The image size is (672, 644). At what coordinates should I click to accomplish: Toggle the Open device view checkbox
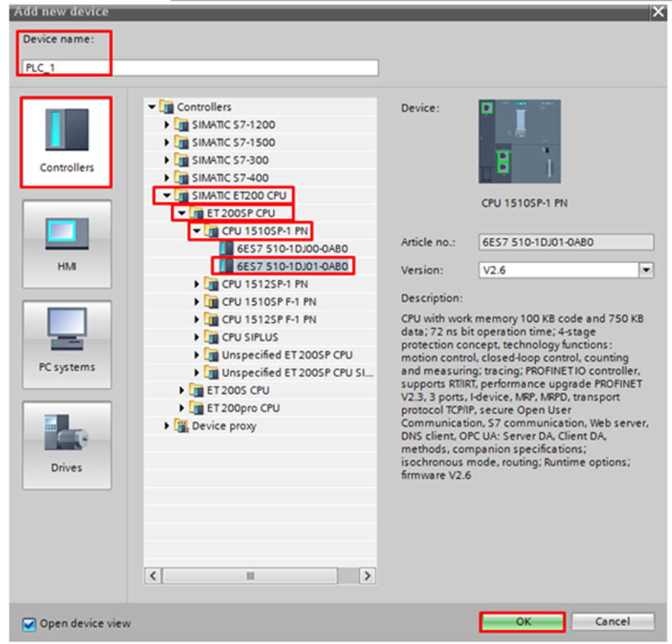(x=29, y=623)
